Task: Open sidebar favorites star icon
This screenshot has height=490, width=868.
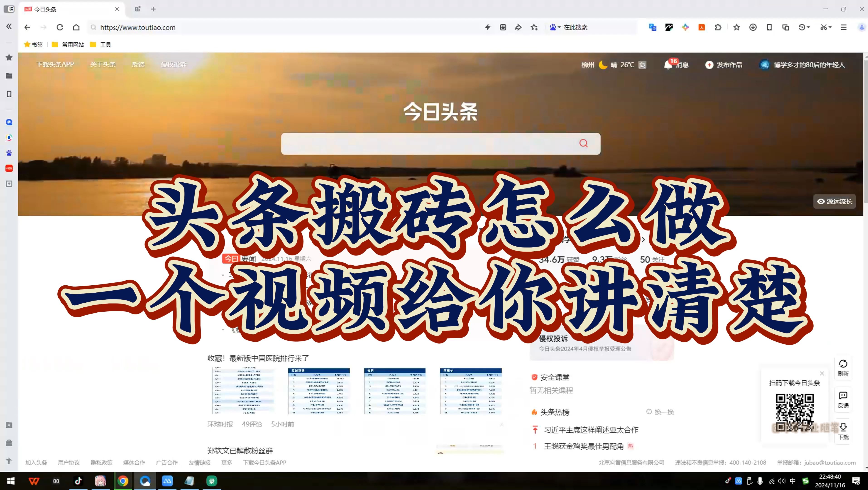Action: 9,58
